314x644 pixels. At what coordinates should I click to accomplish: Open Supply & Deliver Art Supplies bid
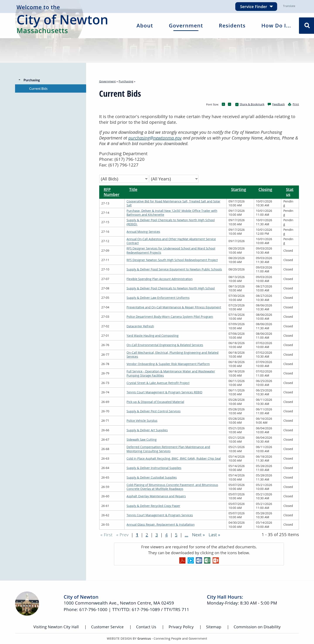147,430
